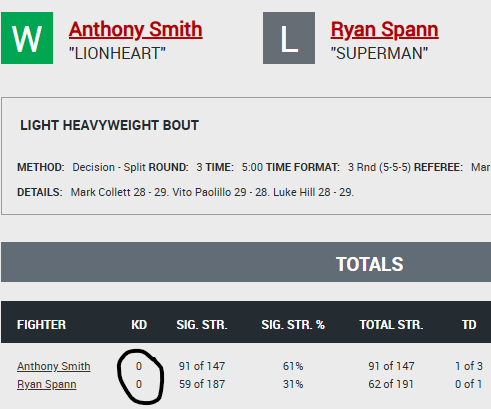Open Anthony Smith's profile from the large heading
The height and width of the screenshot is (409, 491).
pyautogui.click(x=136, y=29)
